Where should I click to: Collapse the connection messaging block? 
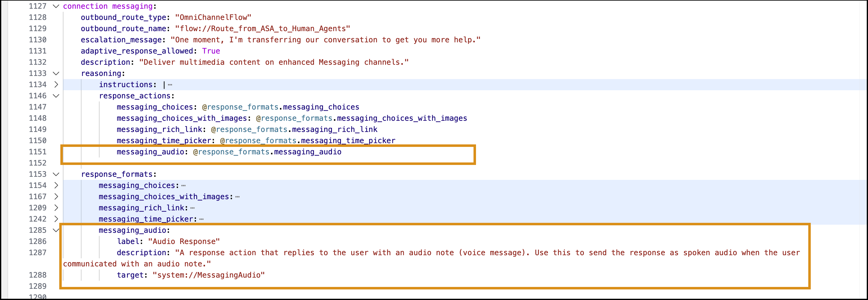(x=56, y=6)
